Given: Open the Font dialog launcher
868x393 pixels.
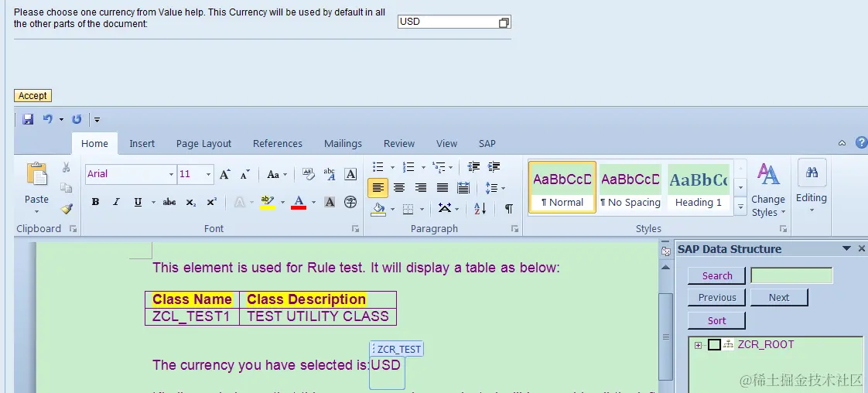Looking at the screenshot, I should pos(355,228).
